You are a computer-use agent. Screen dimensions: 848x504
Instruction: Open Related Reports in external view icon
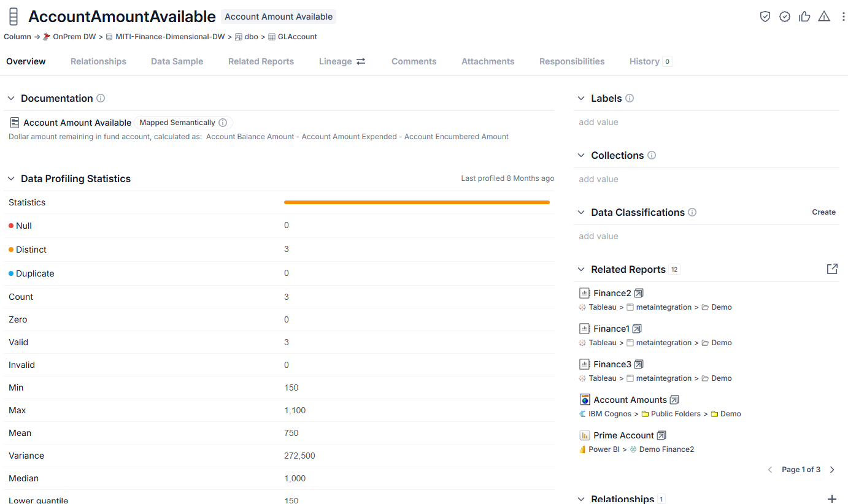[832, 269]
